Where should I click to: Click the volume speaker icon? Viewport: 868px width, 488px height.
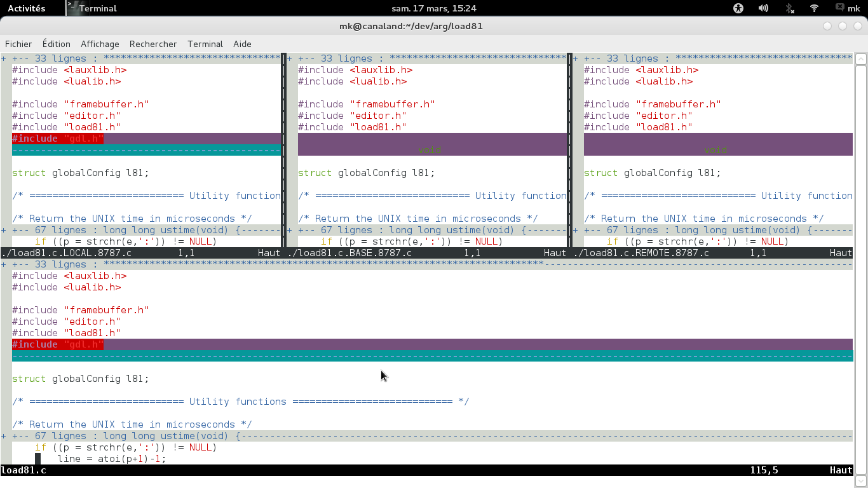763,8
